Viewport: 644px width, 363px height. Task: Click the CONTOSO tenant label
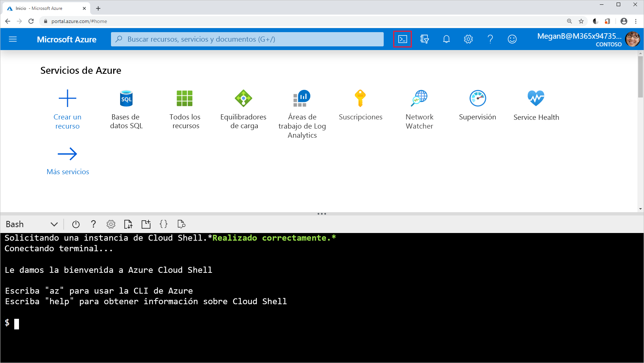point(609,44)
